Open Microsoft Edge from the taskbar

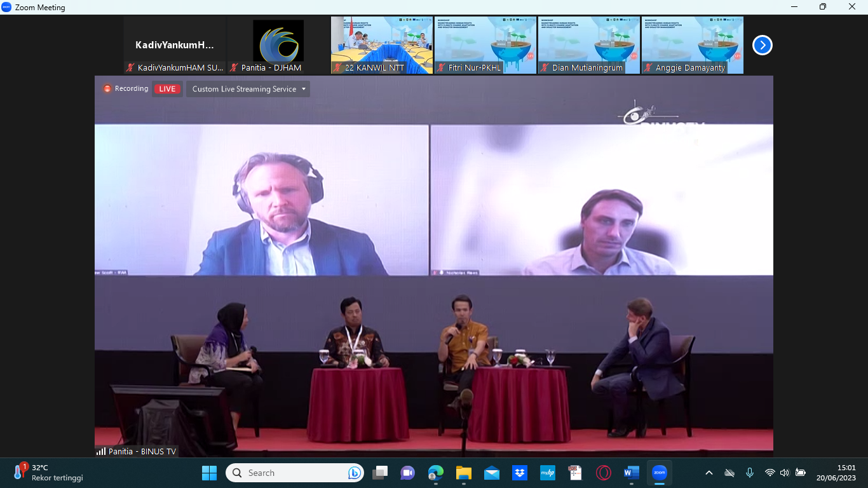pyautogui.click(x=436, y=473)
